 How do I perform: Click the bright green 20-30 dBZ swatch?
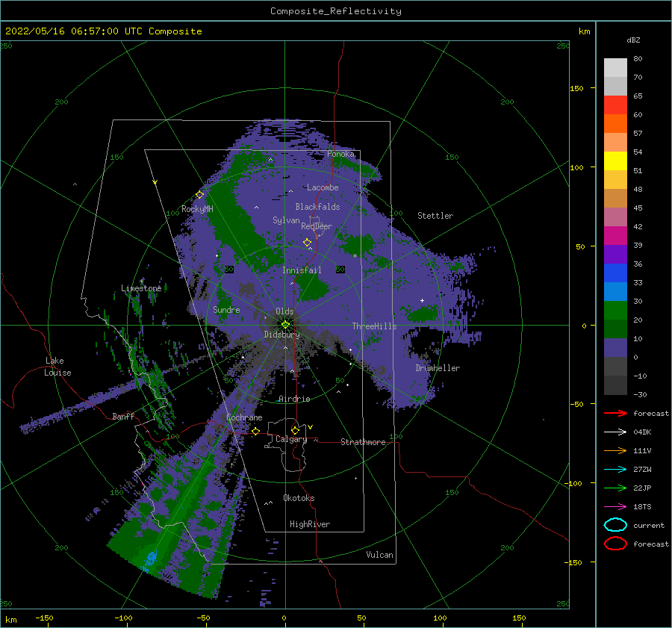[615, 310]
